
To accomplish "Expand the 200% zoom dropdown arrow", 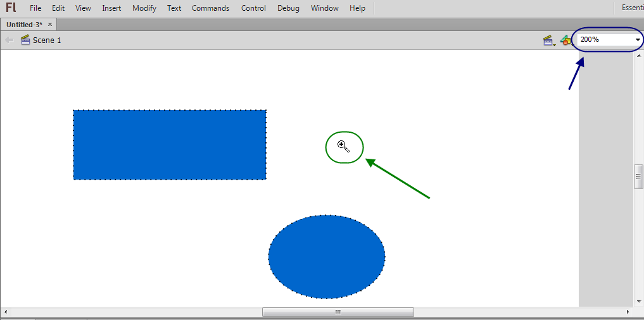I will point(638,40).
